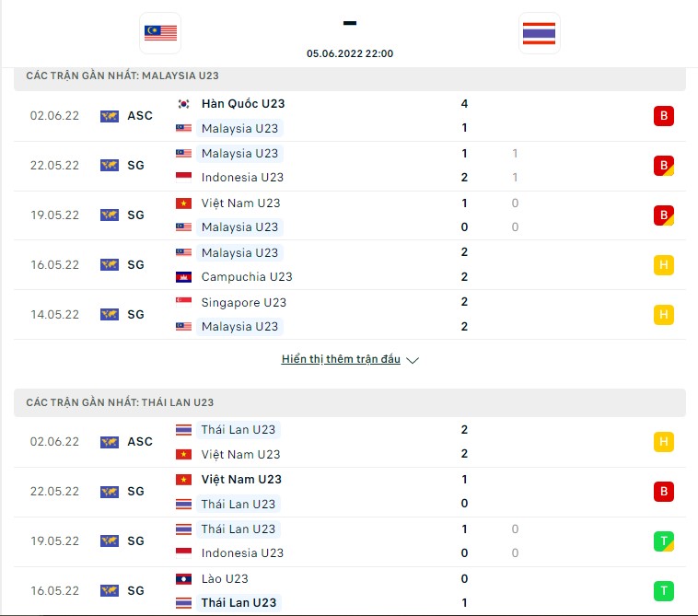Click the yellow H badge for Thái Lan vs Việt Nam 02.06.22
Viewport: 698px width, 616px height.
click(663, 442)
